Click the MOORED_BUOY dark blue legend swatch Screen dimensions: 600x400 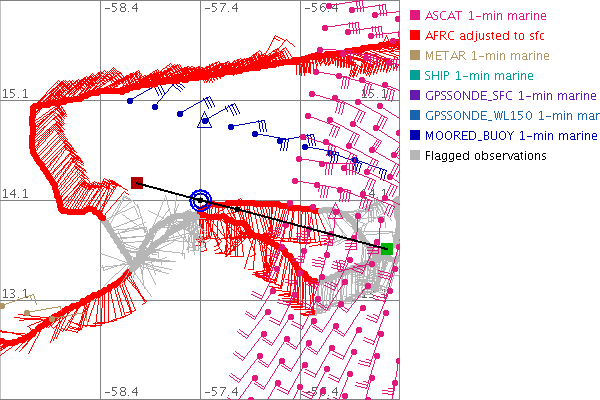[x=415, y=136]
